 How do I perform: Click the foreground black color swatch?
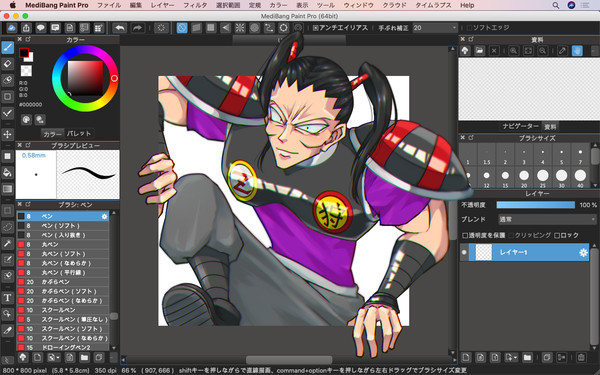24,53
